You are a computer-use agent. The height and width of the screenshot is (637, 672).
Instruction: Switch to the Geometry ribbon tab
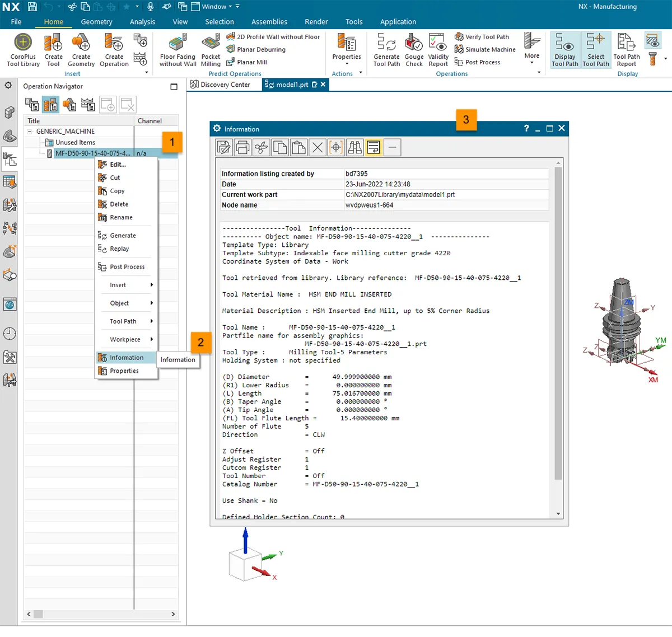tap(96, 22)
